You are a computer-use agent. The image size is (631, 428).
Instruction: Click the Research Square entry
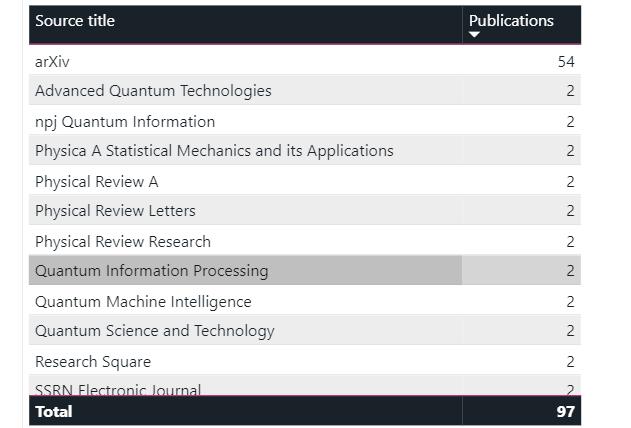pyautogui.click(x=93, y=362)
